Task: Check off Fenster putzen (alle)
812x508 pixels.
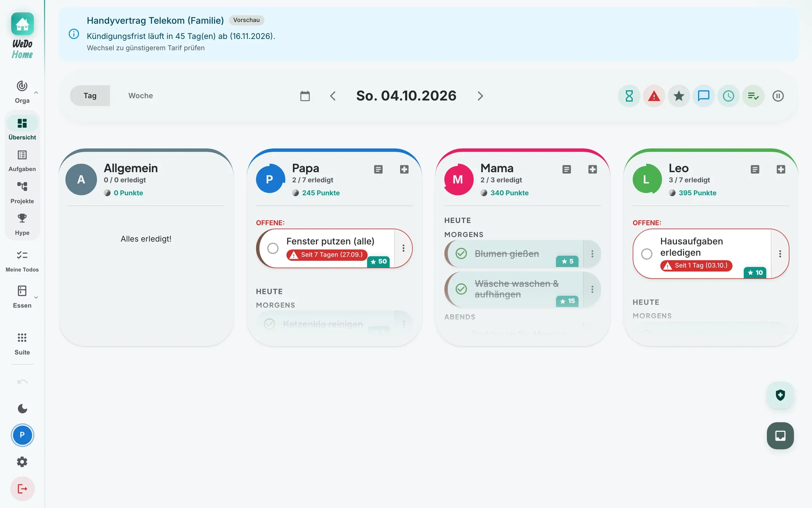Action: [x=273, y=248]
